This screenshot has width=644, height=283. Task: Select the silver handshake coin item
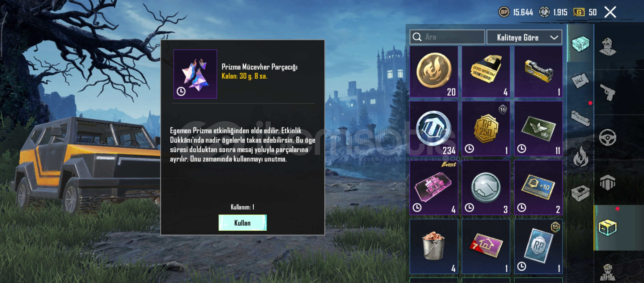[486, 188]
